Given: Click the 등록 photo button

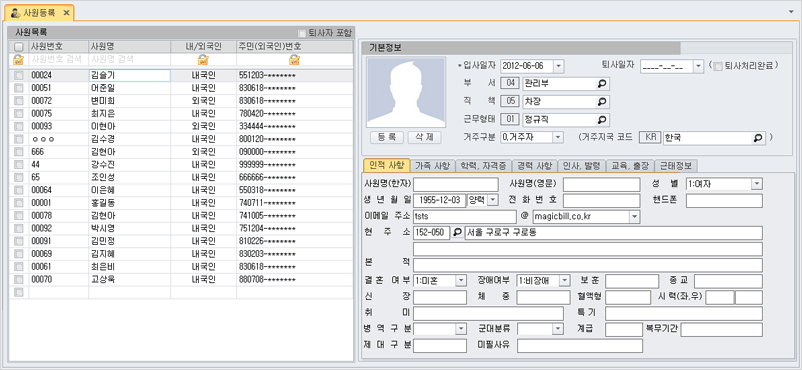Looking at the screenshot, I should [387, 137].
